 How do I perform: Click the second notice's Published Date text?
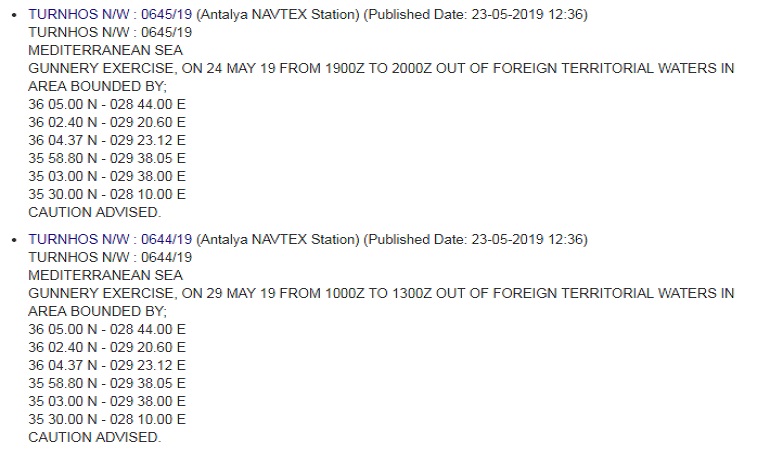[475, 239]
